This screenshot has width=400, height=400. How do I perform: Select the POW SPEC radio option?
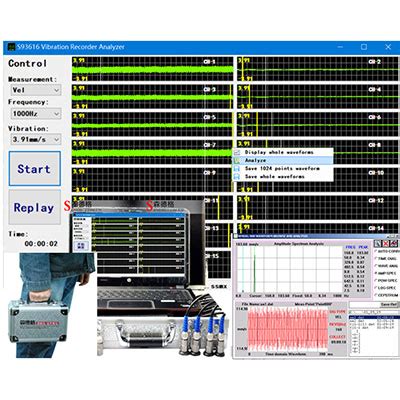(x=386, y=280)
